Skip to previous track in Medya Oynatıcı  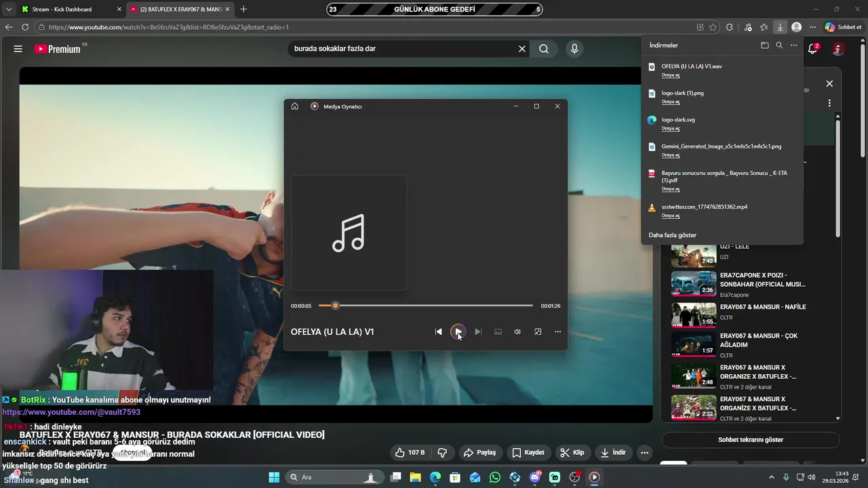pos(439,331)
